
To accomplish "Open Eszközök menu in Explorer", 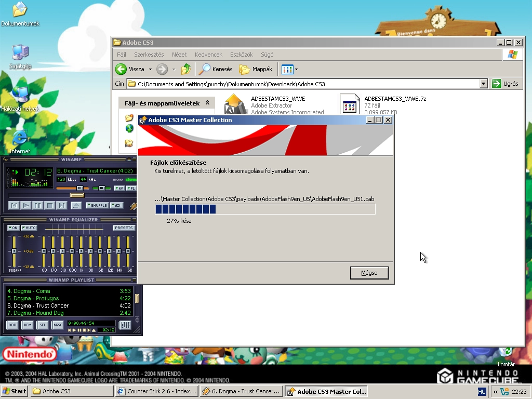I will [x=242, y=55].
